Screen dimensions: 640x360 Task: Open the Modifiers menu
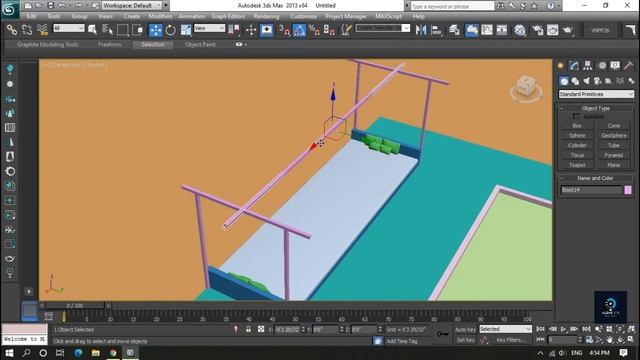click(x=160, y=16)
